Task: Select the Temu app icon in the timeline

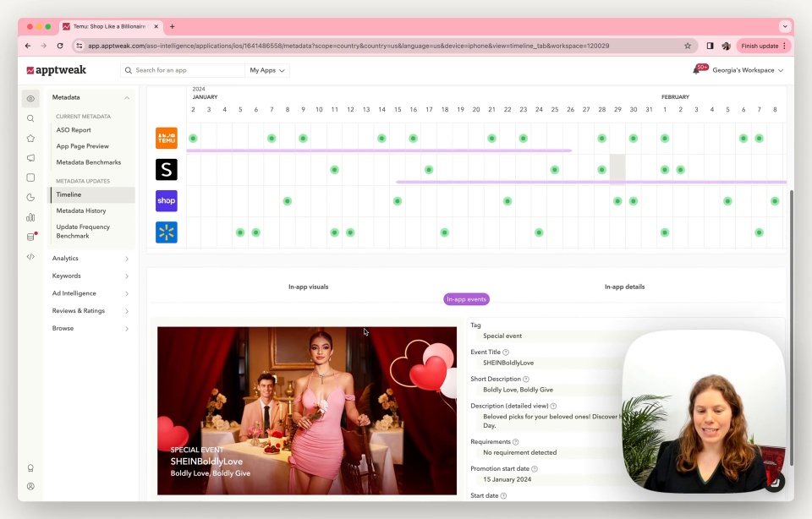Action: 166,137
